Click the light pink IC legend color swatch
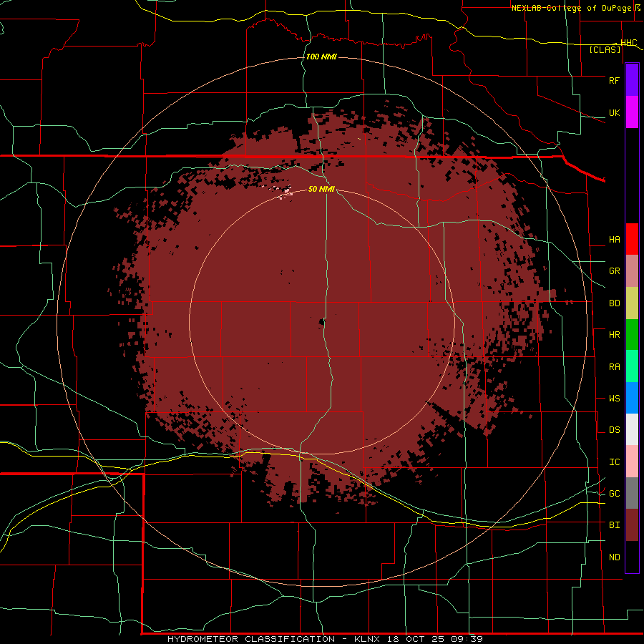The width and height of the screenshot is (644, 644). pyautogui.click(x=632, y=462)
